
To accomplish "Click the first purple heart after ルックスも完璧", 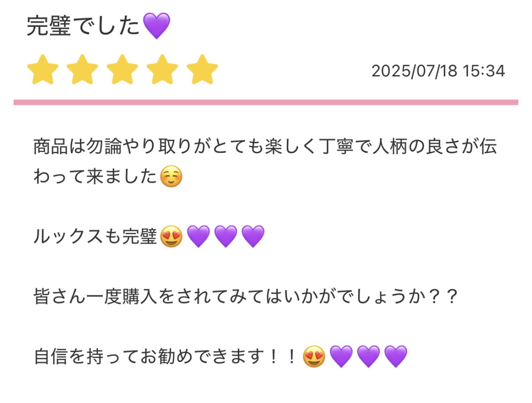I will 198,236.
